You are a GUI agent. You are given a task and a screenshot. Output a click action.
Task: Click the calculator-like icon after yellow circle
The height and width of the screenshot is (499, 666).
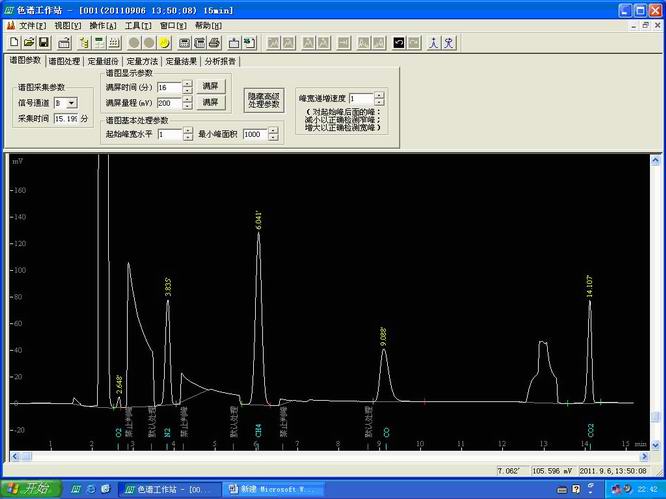[x=185, y=42]
